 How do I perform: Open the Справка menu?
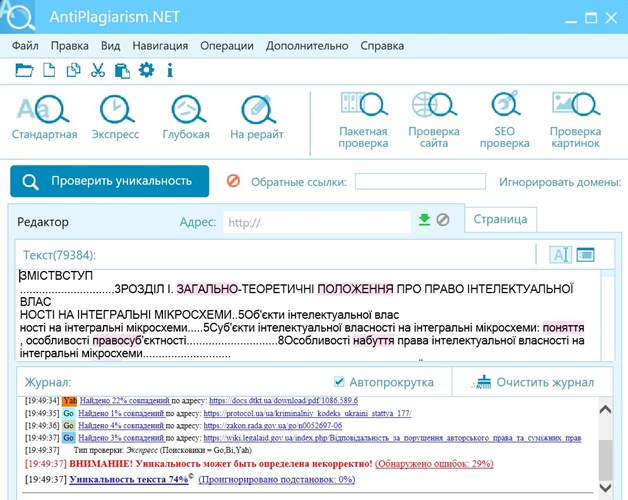point(382,46)
